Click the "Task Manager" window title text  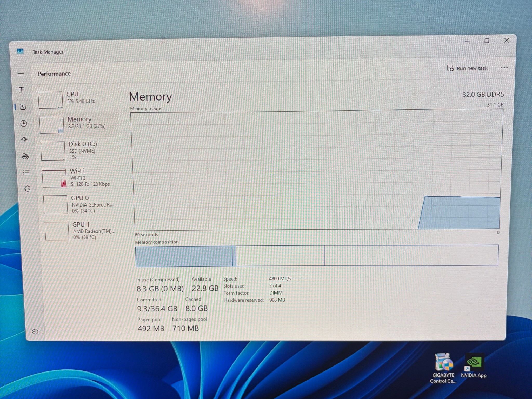click(48, 52)
